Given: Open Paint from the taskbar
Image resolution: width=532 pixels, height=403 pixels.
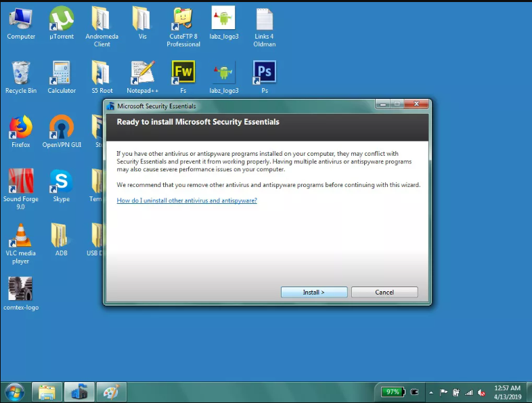Looking at the screenshot, I should pyautogui.click(x=112, y=392).
